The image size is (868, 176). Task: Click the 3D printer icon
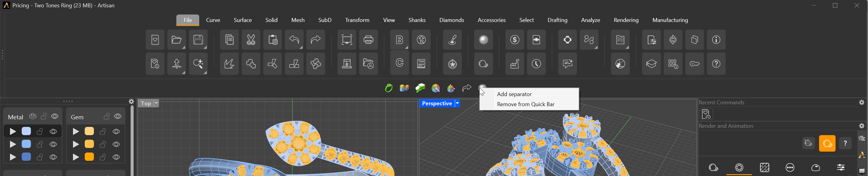347,64
